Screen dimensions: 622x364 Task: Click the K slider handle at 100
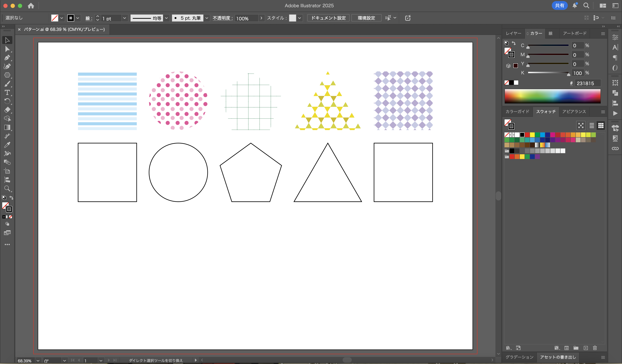click(x=569, y=74)
